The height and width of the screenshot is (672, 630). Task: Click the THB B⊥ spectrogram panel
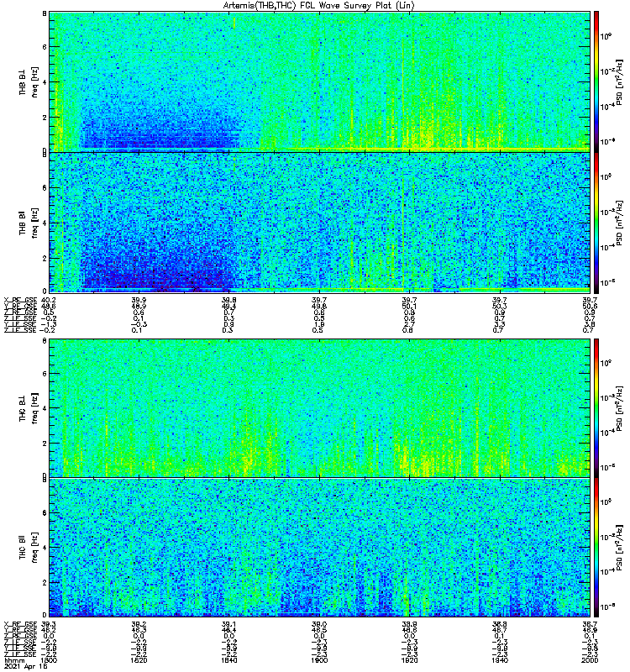[319, 81]
